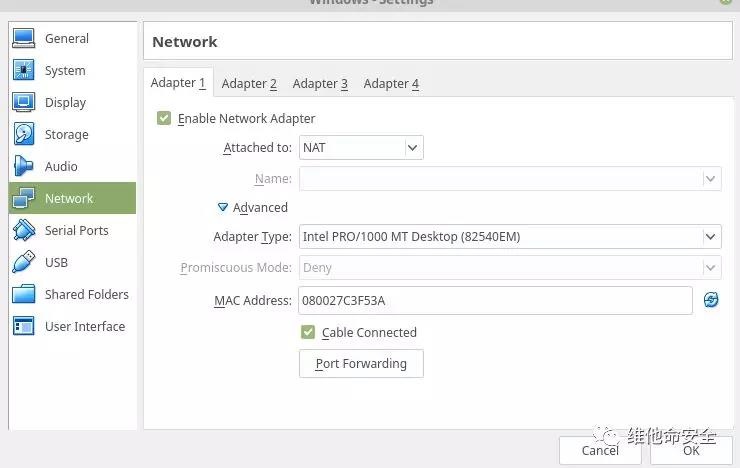Select the Shared Folders icon
Image resolution: width=740 pixels, height=468 pixels.
pos(24,295)
